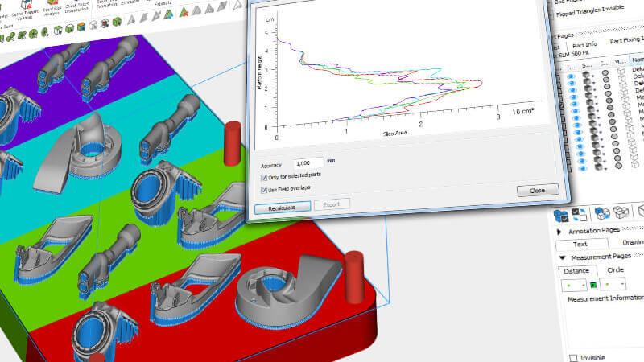Close the slice distribution dialog via Close
Viewport: 644px width, 362px height.
tap(537, 191)
